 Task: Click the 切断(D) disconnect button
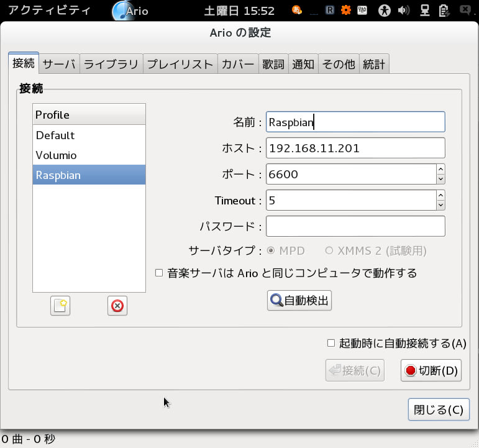tap(431, 370)
